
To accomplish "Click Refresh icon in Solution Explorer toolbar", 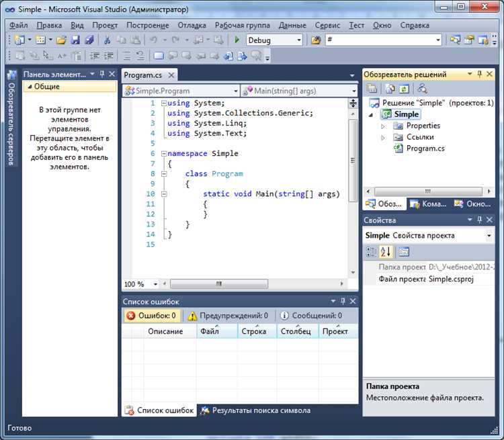I will [x=405, y=89].
